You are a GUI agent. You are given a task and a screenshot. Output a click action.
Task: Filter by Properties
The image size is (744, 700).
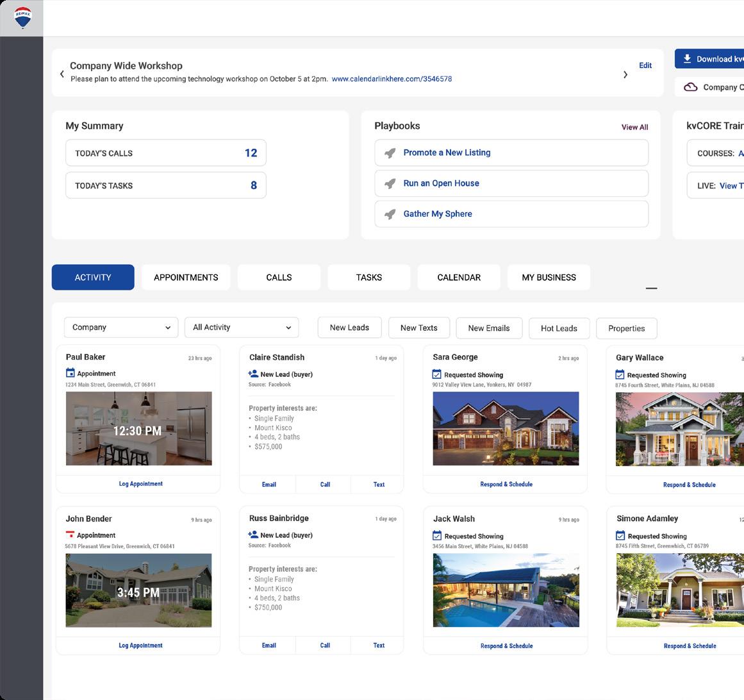coord(627,328)
